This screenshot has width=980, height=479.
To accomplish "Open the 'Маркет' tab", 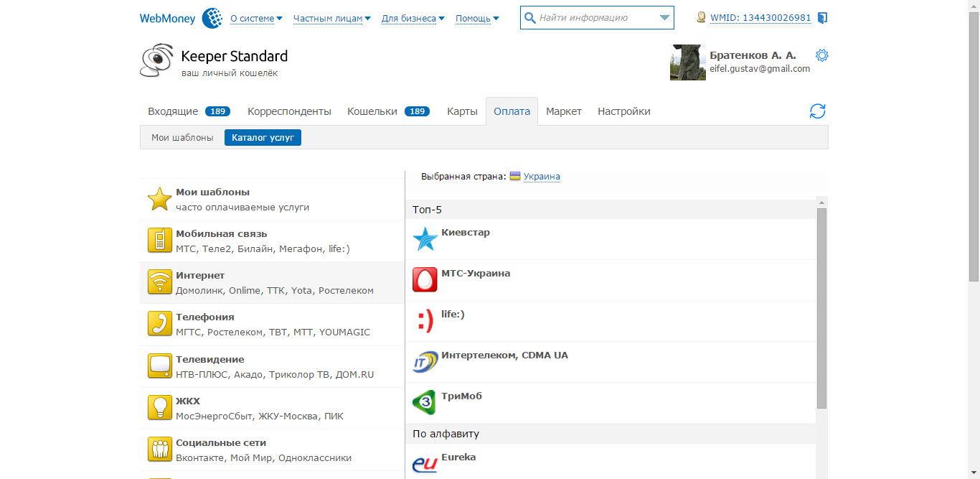I will pos(564,111).
